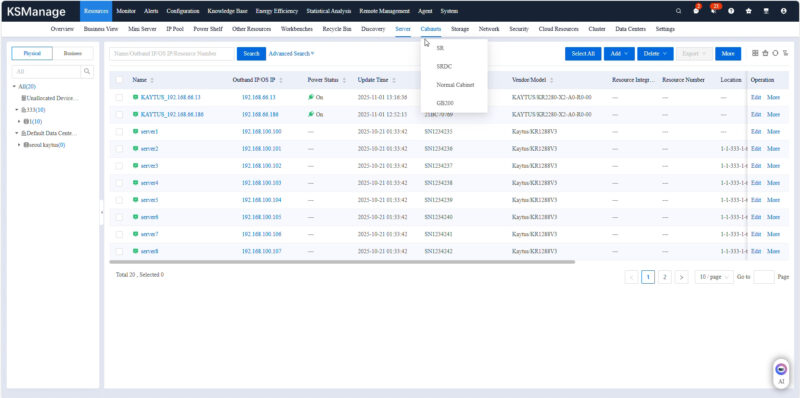This screenshot has height=398, width=800.
Task: Open the Add dropdown button
Action: click(x=619, y=54)
